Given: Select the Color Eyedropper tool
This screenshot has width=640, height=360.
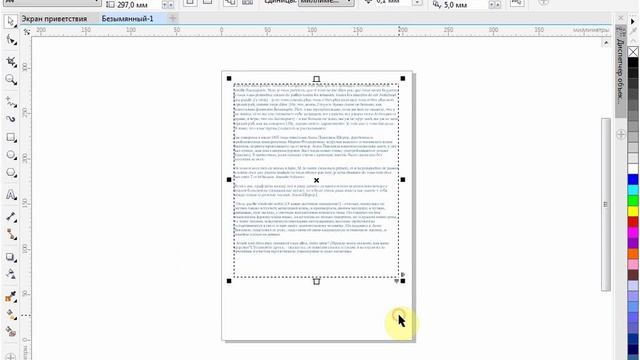Looking at the screenshot, I should tap(11, 297).
